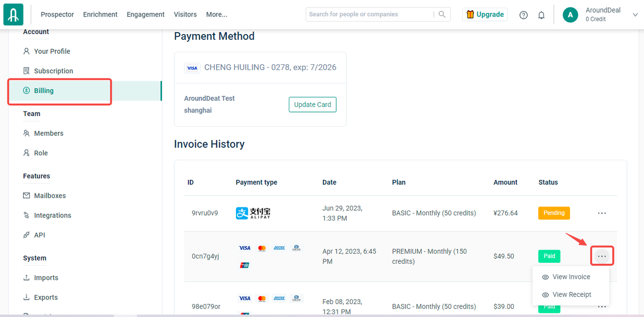
Task: Type in the people or companies search
Action: pyautogui.click(x=370, y=15)
